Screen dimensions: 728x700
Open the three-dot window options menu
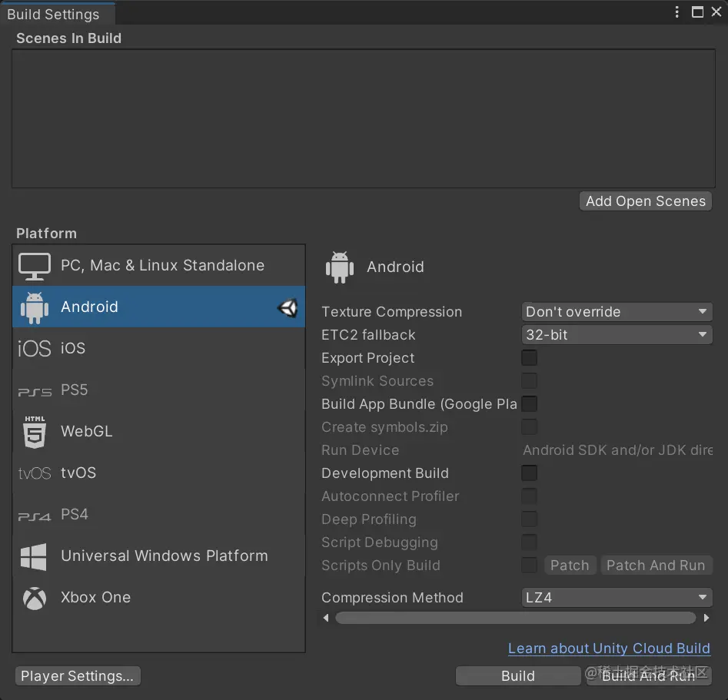[x=677, y=12]
